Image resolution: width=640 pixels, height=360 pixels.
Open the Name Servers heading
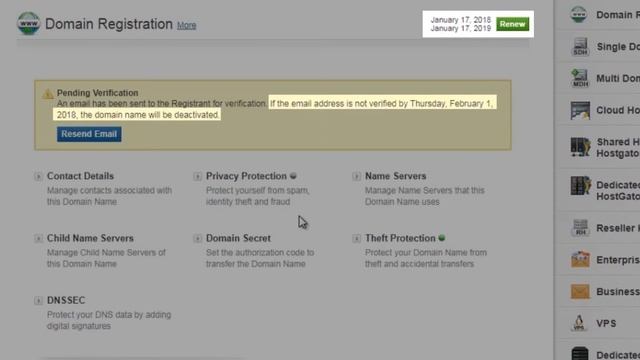(x=396, y=176)
